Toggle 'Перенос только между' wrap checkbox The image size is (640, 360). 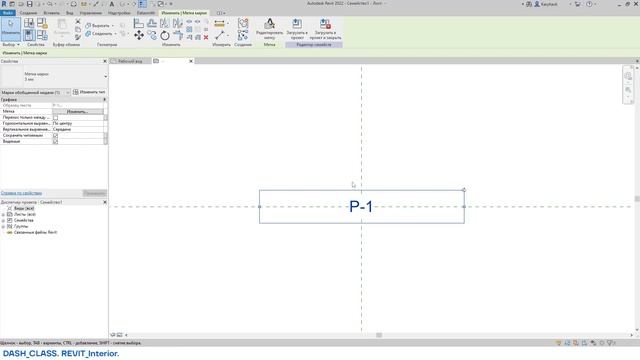(56, 118)
